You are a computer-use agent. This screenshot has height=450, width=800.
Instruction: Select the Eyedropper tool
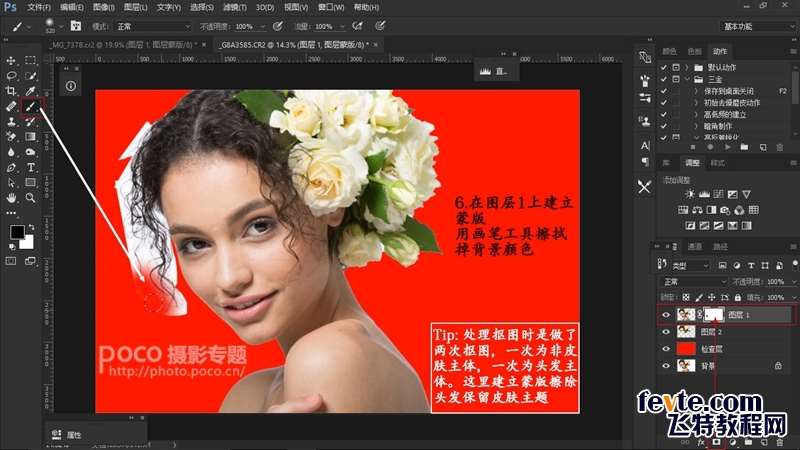pos(31,90)
